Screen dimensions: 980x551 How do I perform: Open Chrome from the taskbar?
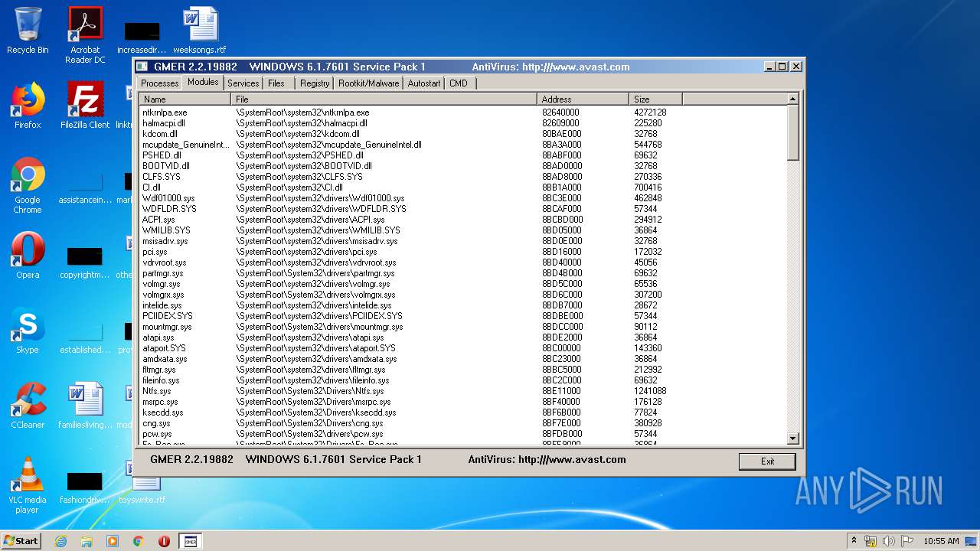coord(139,541)
